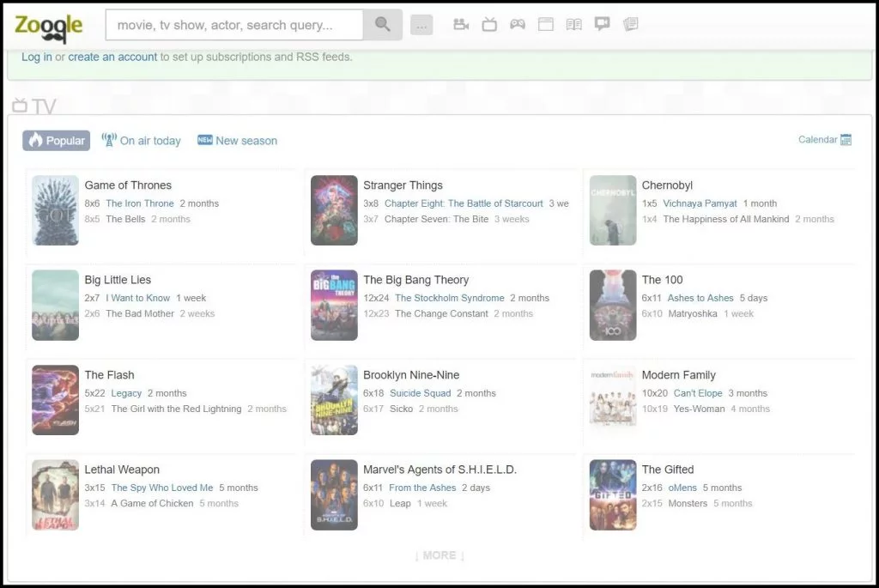
Task: Click the magnifier search button
Action: pyautogui.click(x=383, y=25)
